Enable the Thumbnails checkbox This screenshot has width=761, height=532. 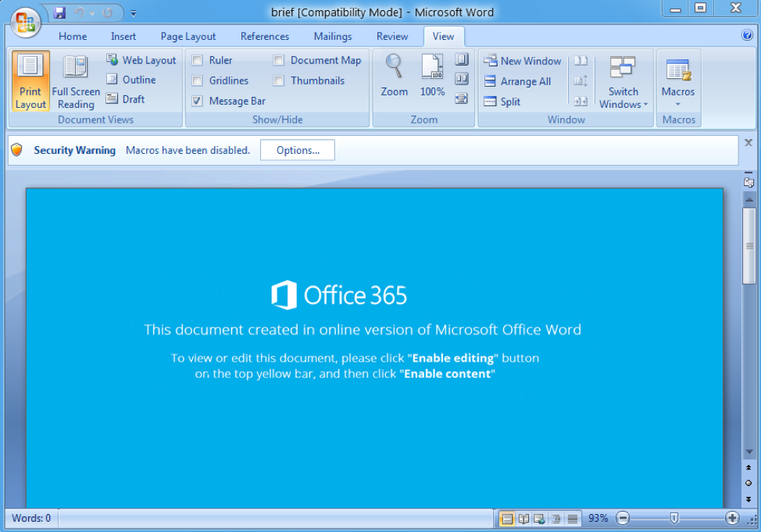coord(279,80)
